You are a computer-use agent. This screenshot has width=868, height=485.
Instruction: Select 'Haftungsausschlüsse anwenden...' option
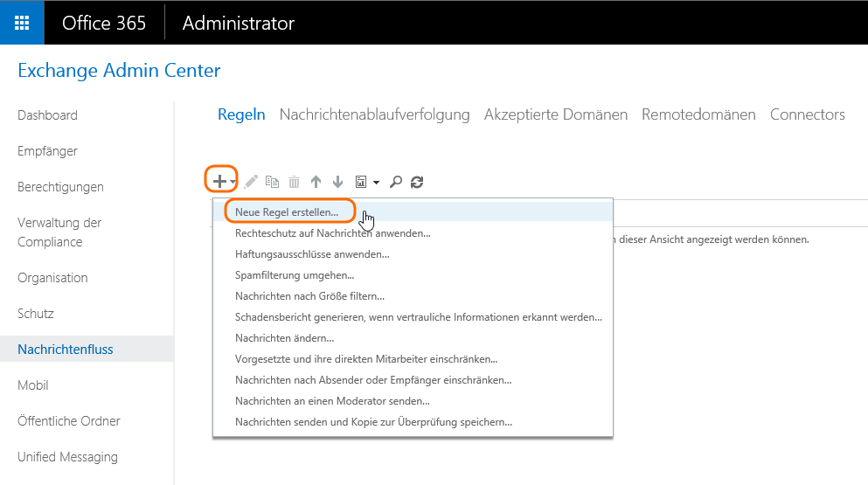tap(312, 254)
